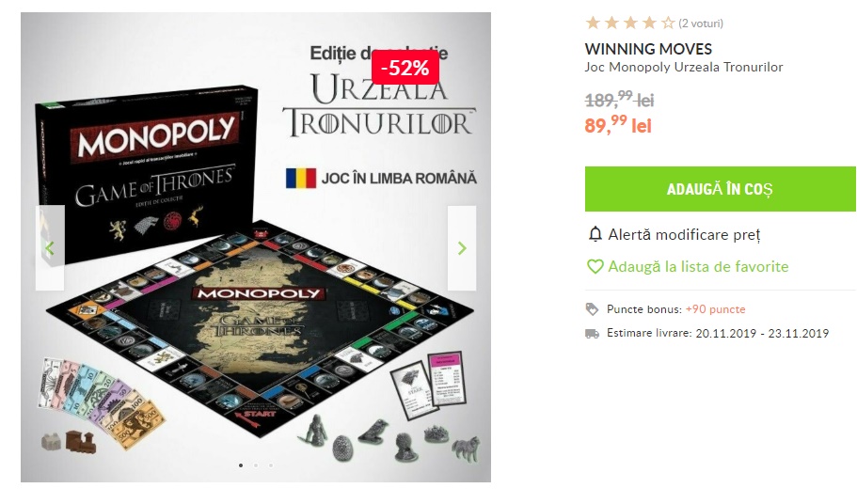The image size is (857, 504).
Task: Click the price alert bell icon
Action: click(x=595, y=235)
